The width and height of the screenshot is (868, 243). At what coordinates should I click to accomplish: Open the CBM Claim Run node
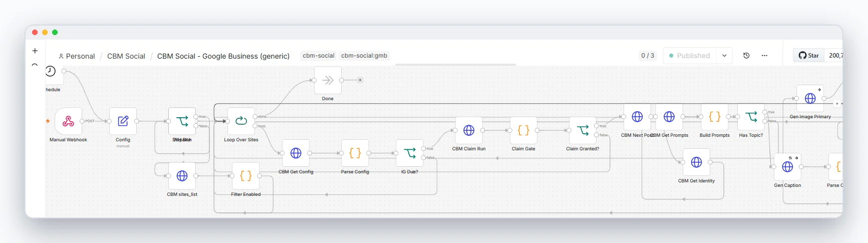point(468,130)
